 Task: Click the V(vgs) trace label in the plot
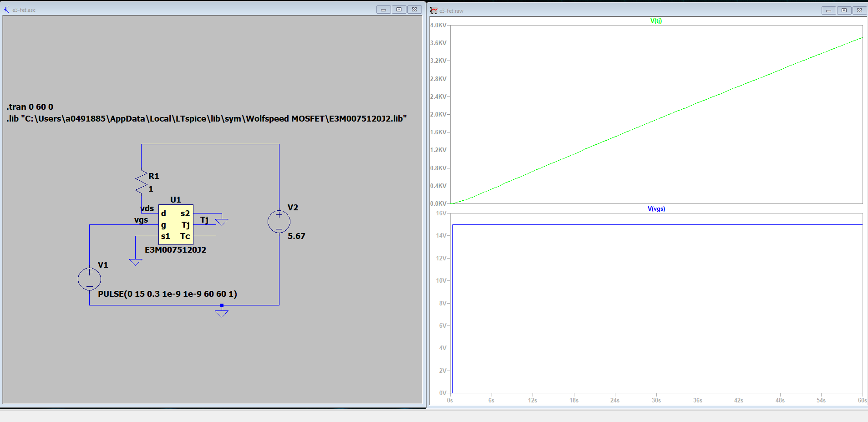[656, 208]
